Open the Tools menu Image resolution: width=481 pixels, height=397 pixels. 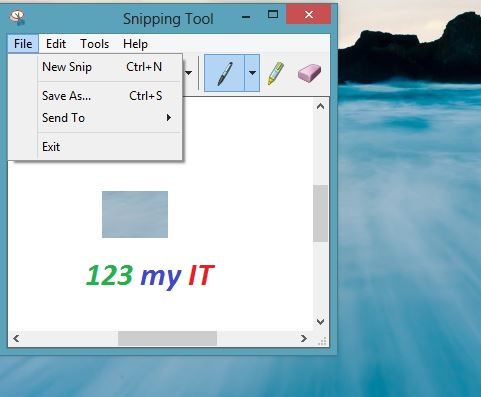click(x=95, y=44)
